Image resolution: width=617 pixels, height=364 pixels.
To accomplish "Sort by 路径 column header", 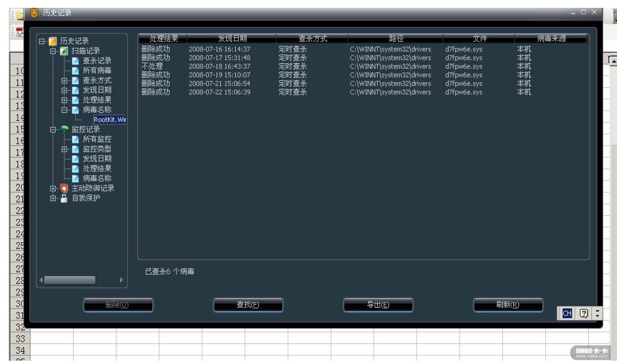I will pos(395,39).
